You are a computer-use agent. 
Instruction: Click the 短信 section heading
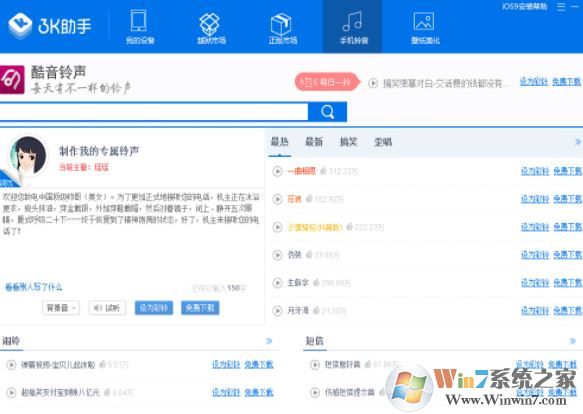point(315,341)
